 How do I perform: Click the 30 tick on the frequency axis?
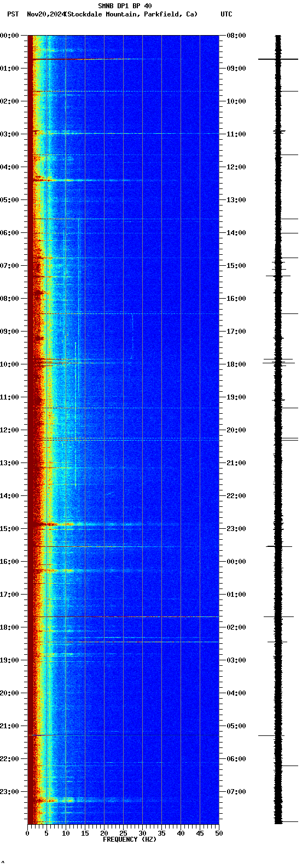pyautogui.click(x=142, y=833)
